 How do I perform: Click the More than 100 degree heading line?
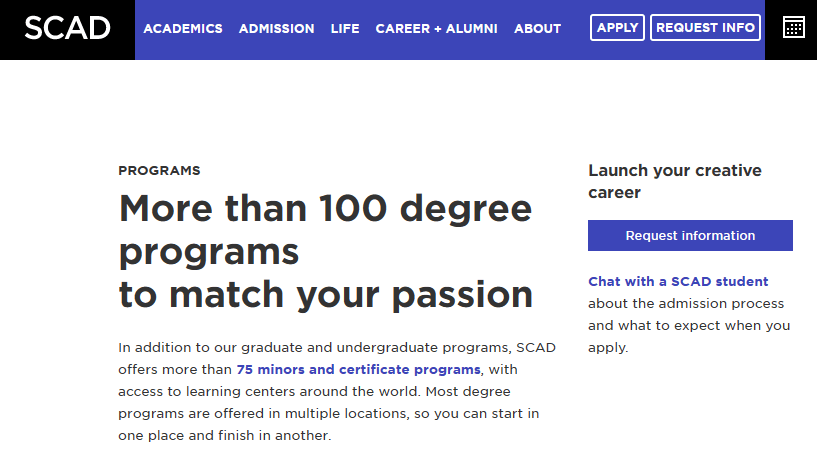326,208
